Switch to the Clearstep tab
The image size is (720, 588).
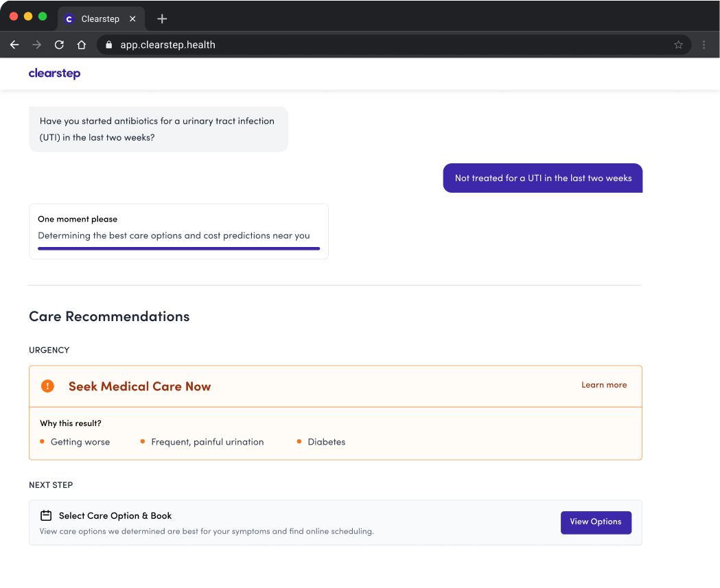coord(102,19)
